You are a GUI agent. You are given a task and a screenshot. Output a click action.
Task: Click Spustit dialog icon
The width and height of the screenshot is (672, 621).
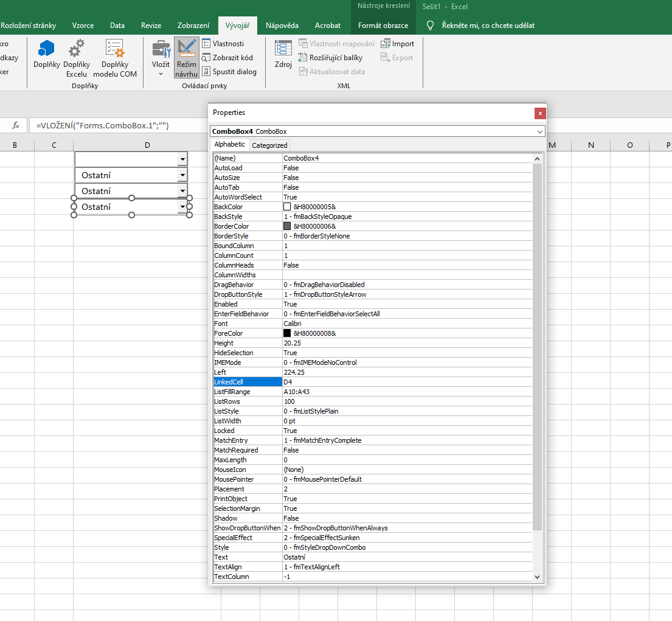206,72
